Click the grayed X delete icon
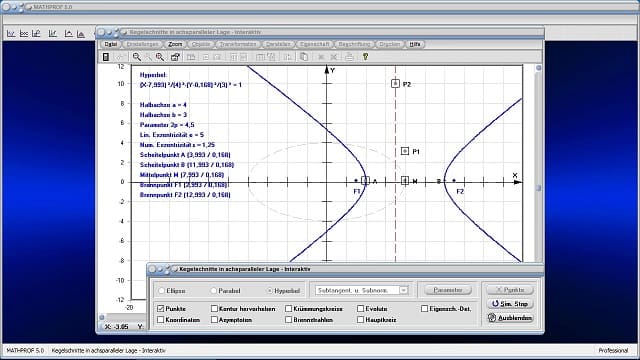Image resolution: width=640 pixels, height=360 pixels. pos(334,57)
